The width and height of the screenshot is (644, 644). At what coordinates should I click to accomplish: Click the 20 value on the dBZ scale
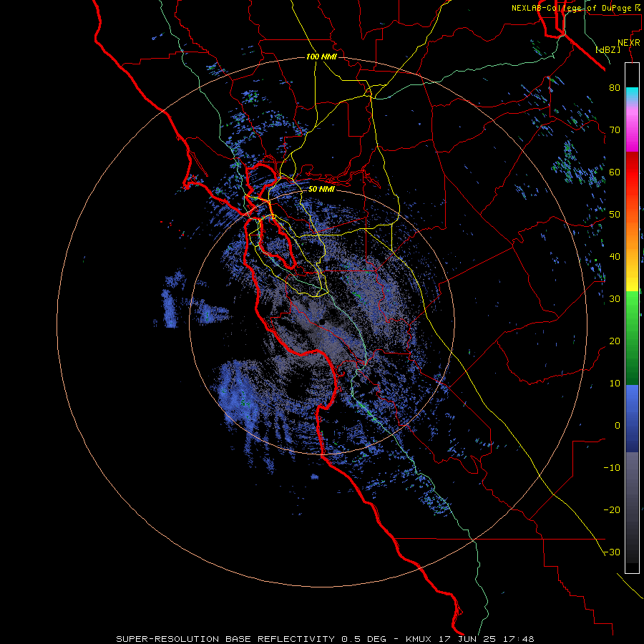(615, 341)
